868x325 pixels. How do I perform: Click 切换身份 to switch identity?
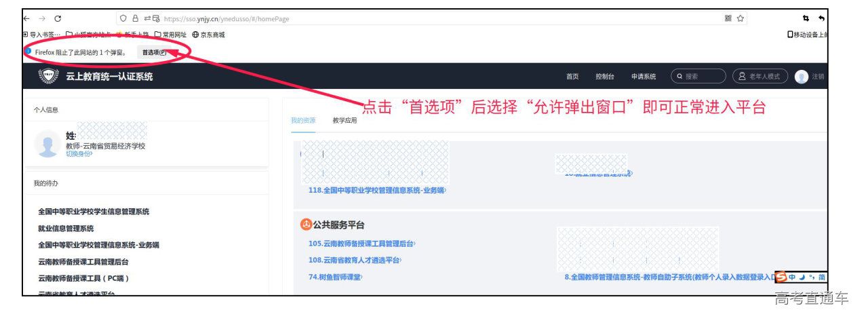(79, 154)
